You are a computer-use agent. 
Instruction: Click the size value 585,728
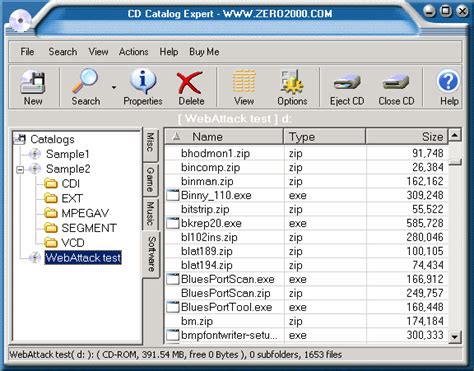tap(425, 223)
